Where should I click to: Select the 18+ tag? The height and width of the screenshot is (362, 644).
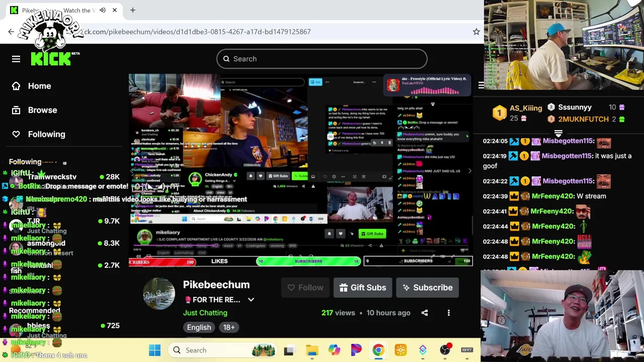(229, 327)
